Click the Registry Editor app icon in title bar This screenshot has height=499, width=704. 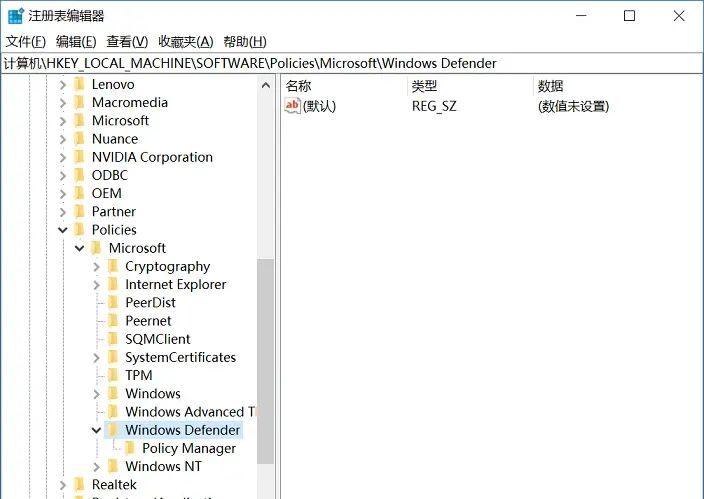(x=15, y=16)
